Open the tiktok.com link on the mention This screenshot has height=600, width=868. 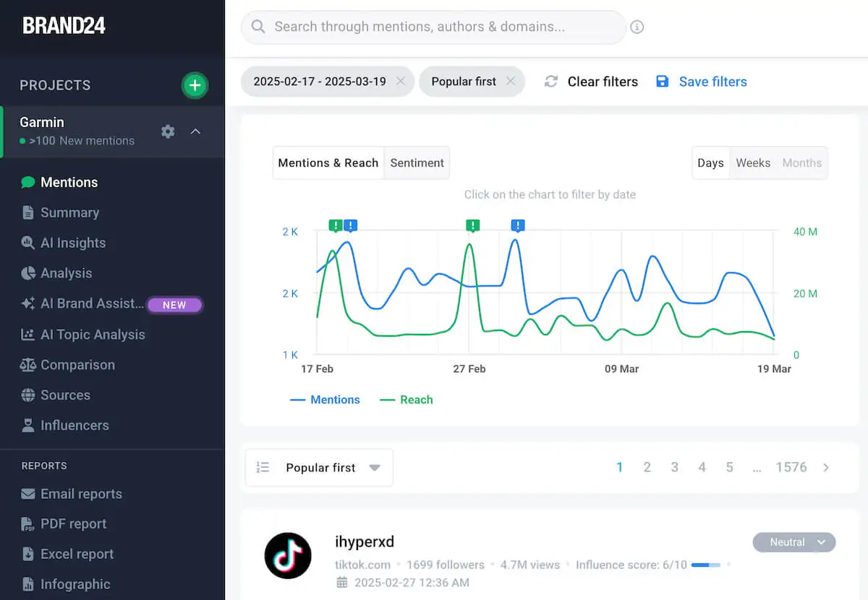coord(362,565)
